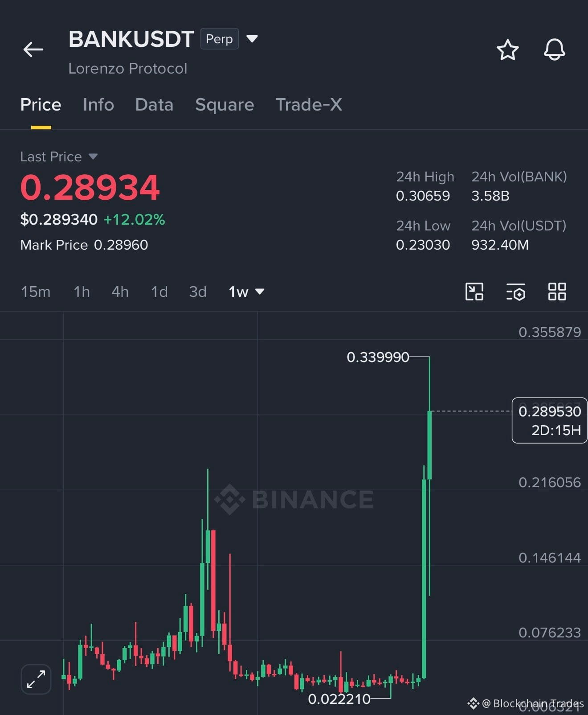This screenshot has height=715, width=588.
Task: Open the four-square grid layout icon
Action: coord(557,292)
